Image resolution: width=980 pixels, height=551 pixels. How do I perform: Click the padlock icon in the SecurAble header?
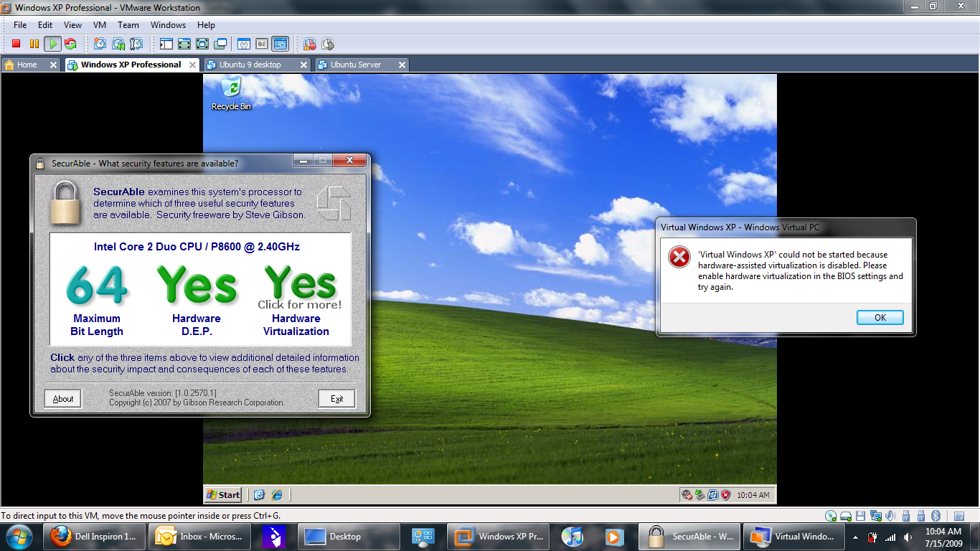(65, 203)
